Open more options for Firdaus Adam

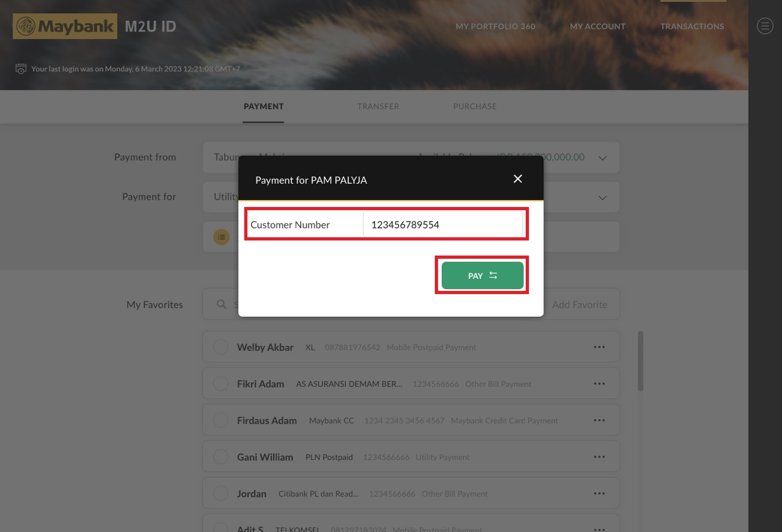click(x=599, y=420)
